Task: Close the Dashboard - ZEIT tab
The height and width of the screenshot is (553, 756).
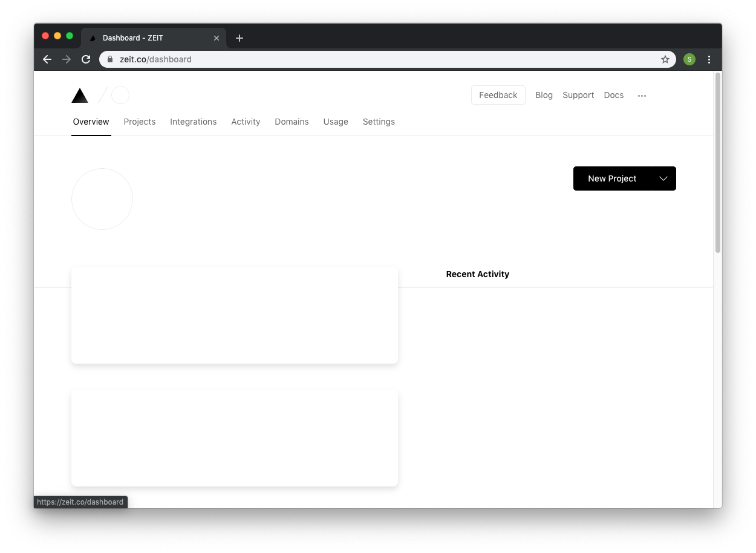Action: [217, 38]
